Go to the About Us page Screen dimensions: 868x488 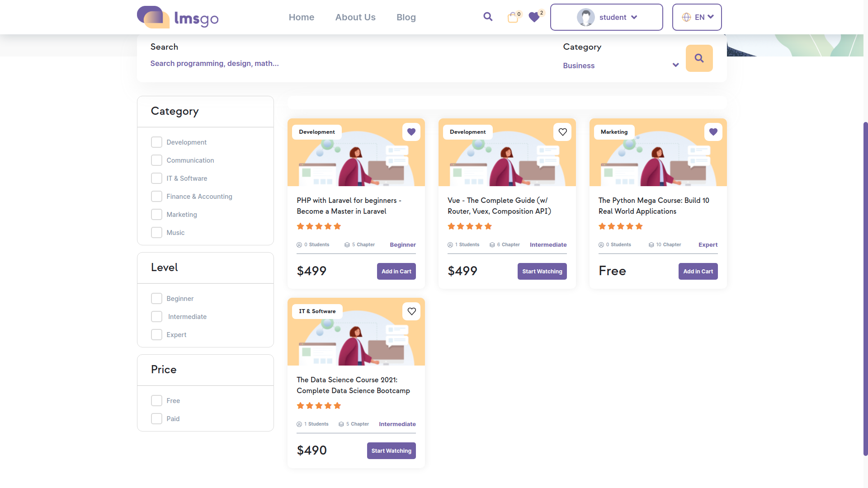[355, 17]
